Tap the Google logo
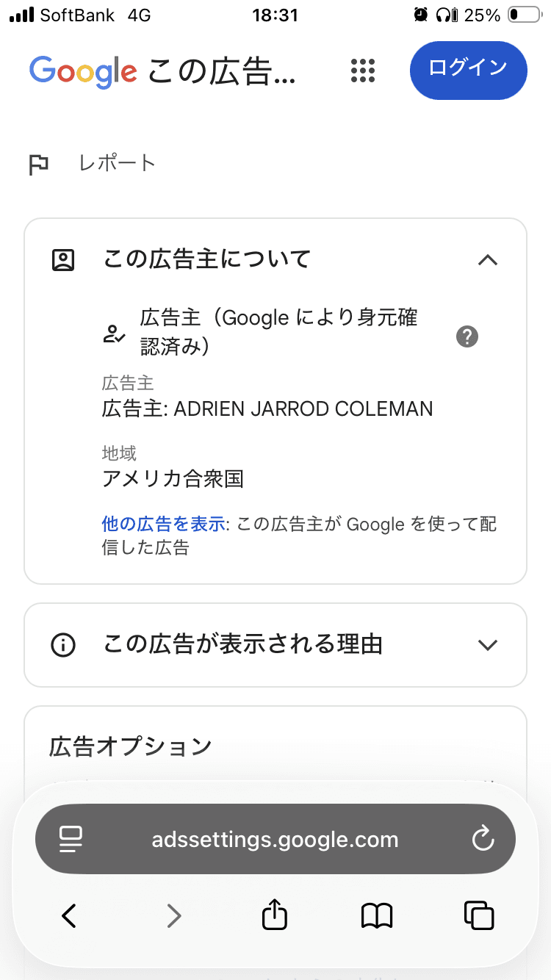The image size is (551, 980). (x=83, y=71)
